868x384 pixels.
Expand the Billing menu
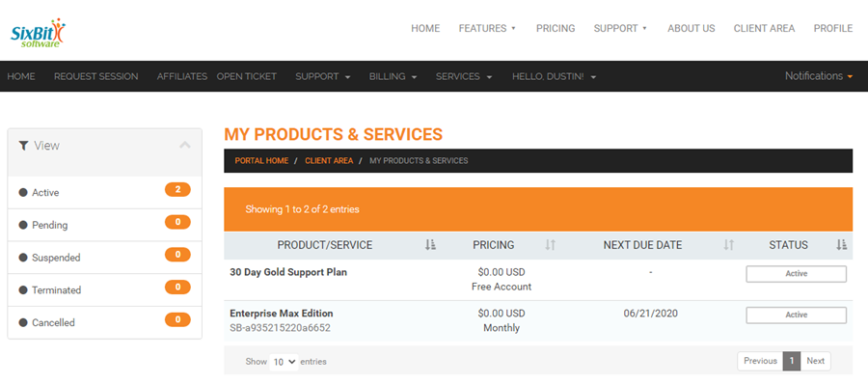click(x=393, y=76)
